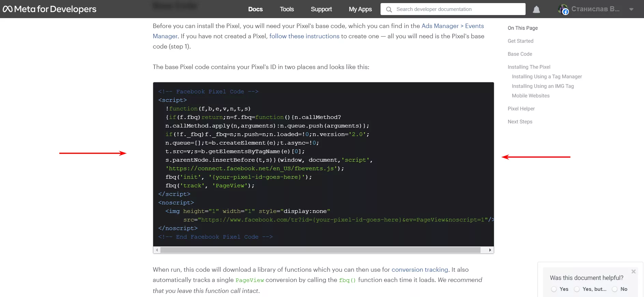Go to Installing Using a Tag Manager
This screenshot has height=297, width=644.
click(547, 77)
